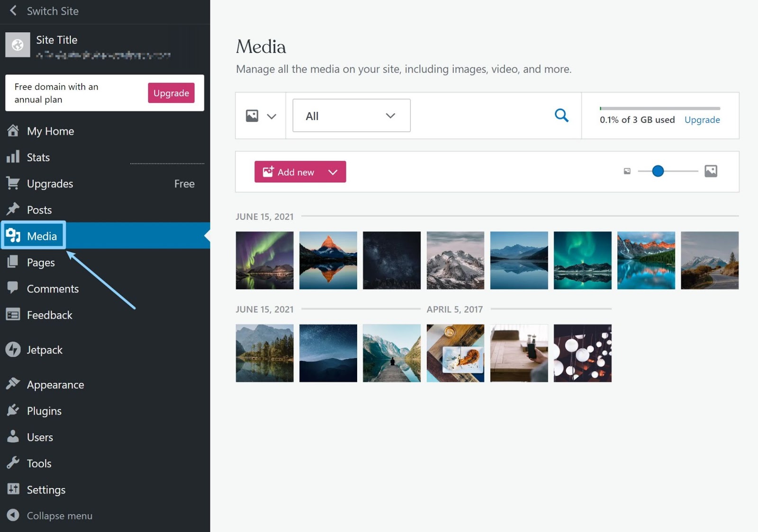Click the Upgrade link next to storage usage
The image size is (758, 532).
(x=702, y=120)
